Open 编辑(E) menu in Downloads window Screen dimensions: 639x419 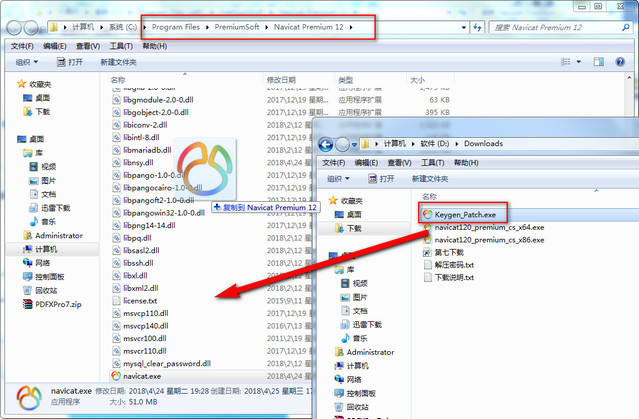coord(366,163)
